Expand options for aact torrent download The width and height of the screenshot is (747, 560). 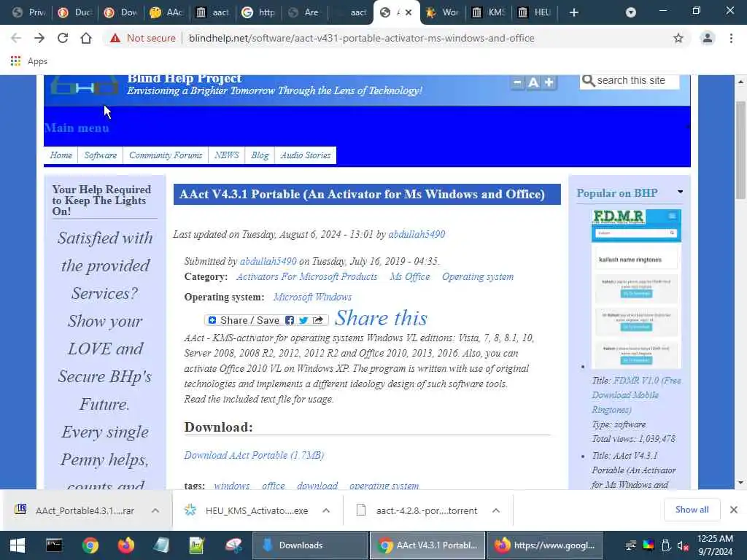pyautogui.click(x=496, y=510)
